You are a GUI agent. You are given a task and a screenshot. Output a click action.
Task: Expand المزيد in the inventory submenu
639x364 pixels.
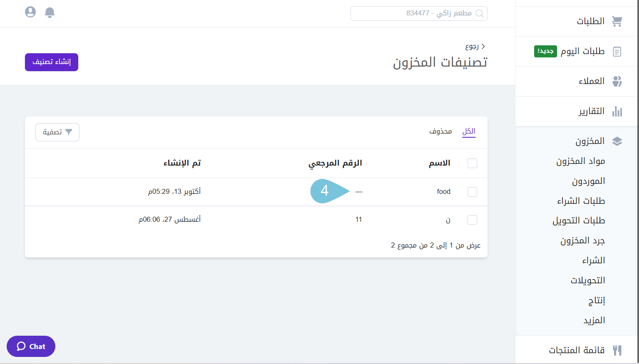(x=594, y=320)
